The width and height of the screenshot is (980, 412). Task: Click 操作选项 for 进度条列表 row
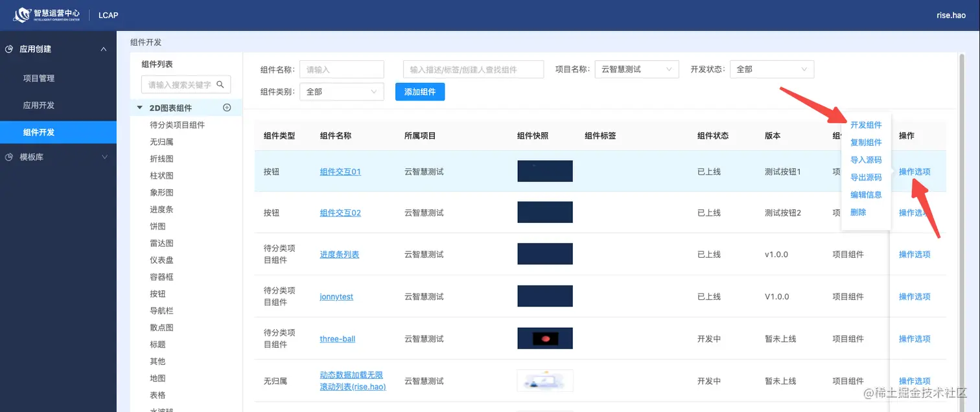[x=915, y=255]
